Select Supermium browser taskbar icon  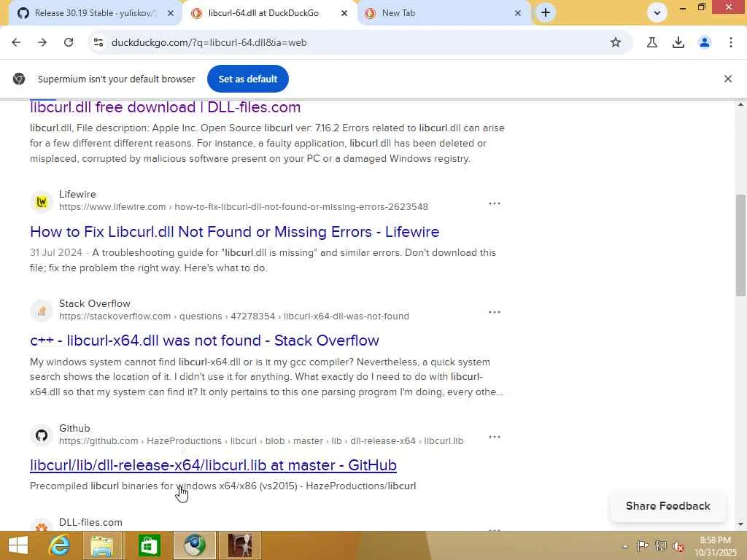click(195, 545)
